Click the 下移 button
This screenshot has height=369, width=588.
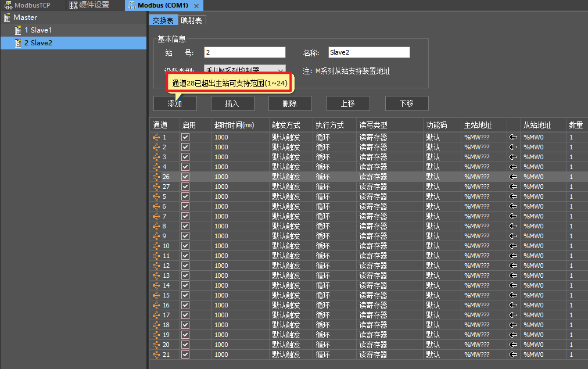point(407,103)
